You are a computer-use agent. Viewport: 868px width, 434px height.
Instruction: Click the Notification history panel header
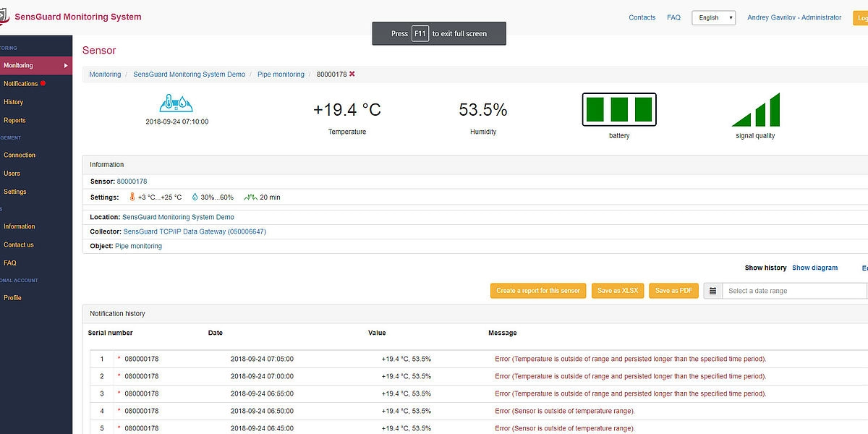[475, 314]
